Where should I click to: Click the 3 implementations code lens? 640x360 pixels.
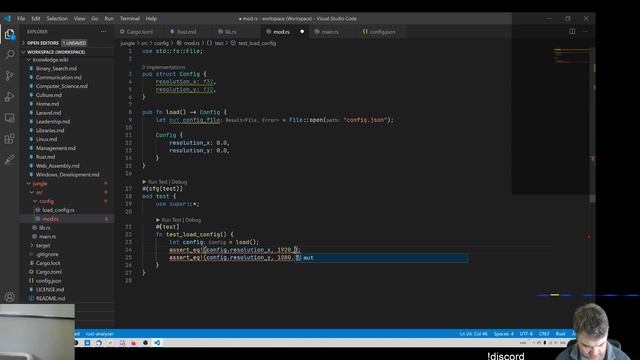tap(164, 67)
